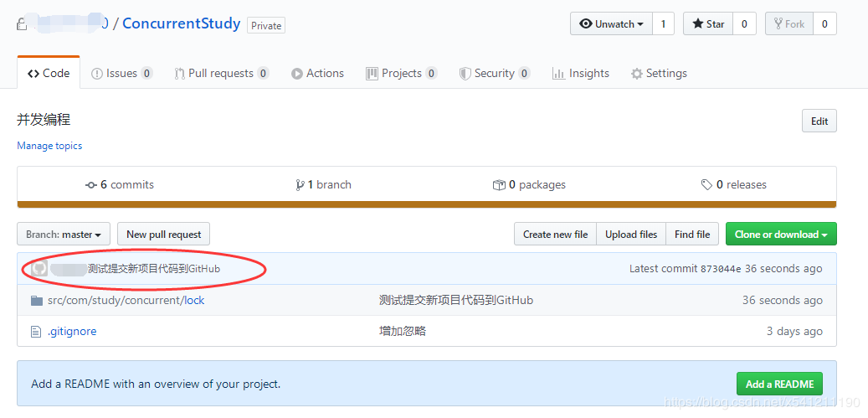
Task: Click the Private label badge
Action: 266,25
